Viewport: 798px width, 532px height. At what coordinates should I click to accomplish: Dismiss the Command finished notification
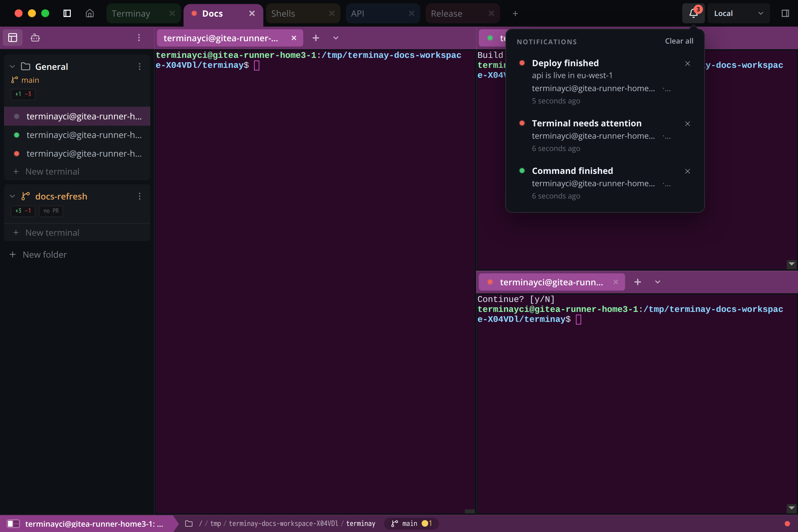(x=687, y=171)
